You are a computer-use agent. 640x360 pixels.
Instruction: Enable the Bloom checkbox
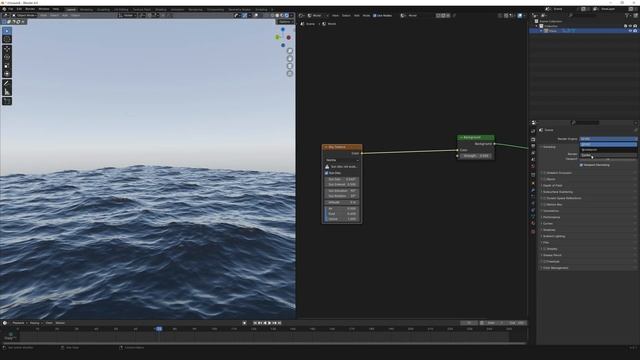coord(544,179)
